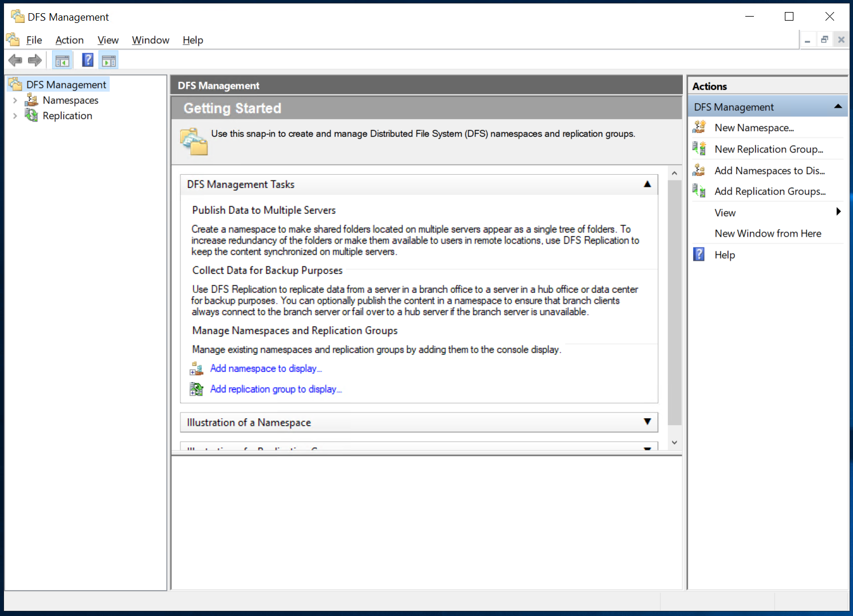Click the Collect Data for Backup Purposes heading
This screenshot has height=616, width=853.
268,270
